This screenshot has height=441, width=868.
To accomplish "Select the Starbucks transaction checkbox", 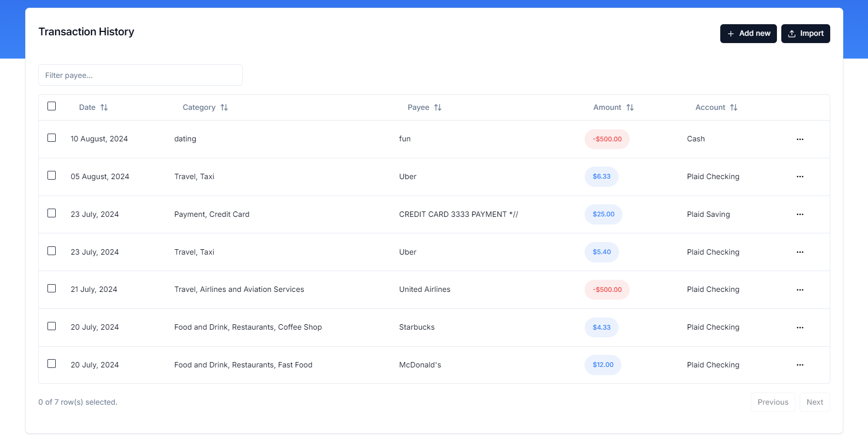I will (x=52, y=326).
